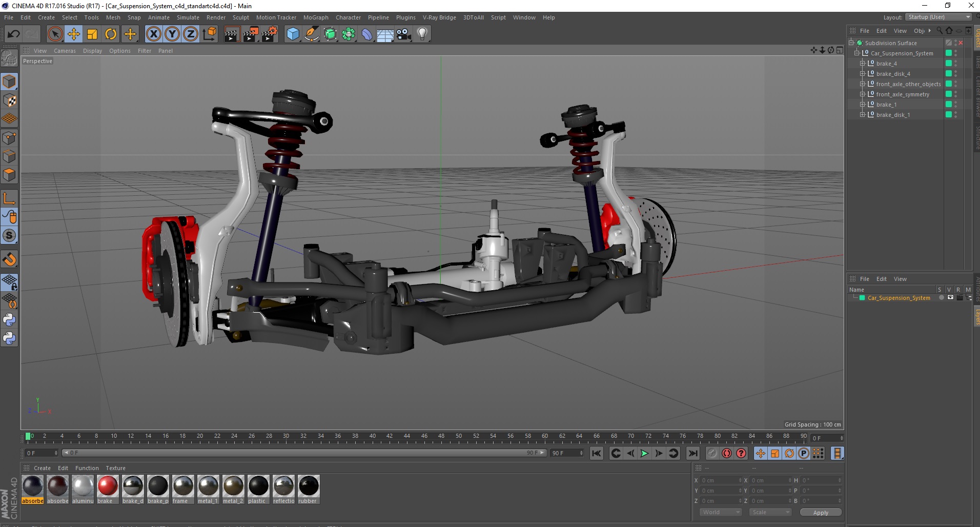Toggle Autokeying button
Viewport: 980px width, 527px height.
(726, 453)
